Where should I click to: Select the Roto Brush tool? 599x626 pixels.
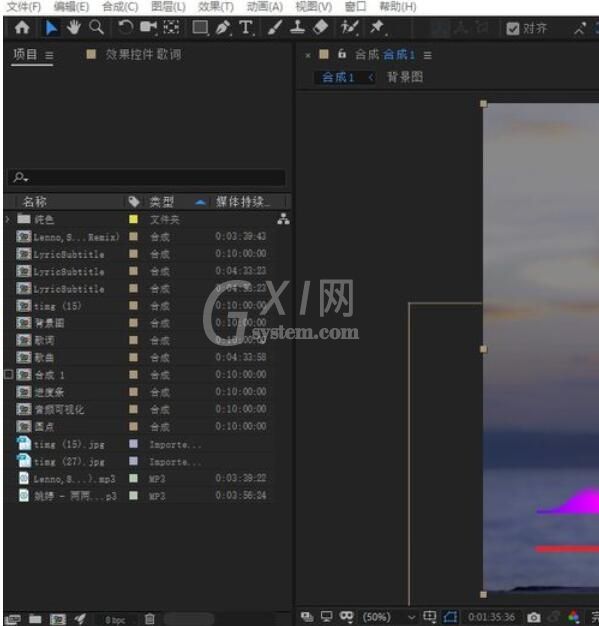(349, 28)
